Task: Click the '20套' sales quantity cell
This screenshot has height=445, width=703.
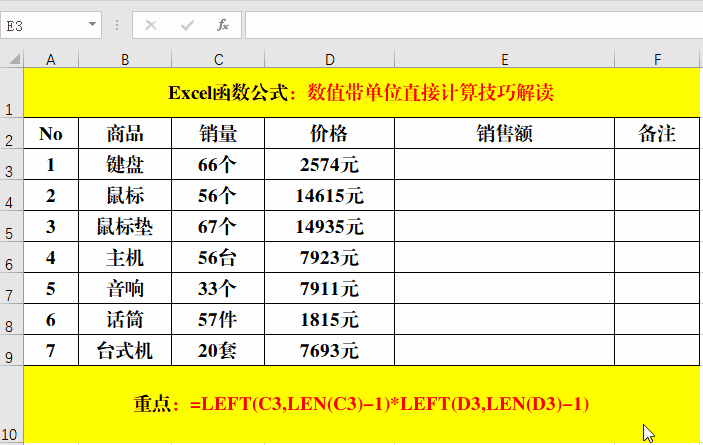Action: 218,350
